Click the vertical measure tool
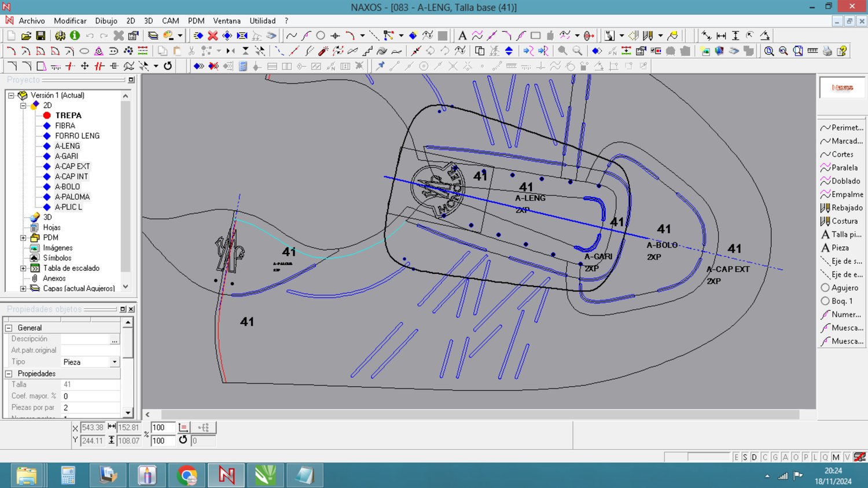 pos(735,36)
